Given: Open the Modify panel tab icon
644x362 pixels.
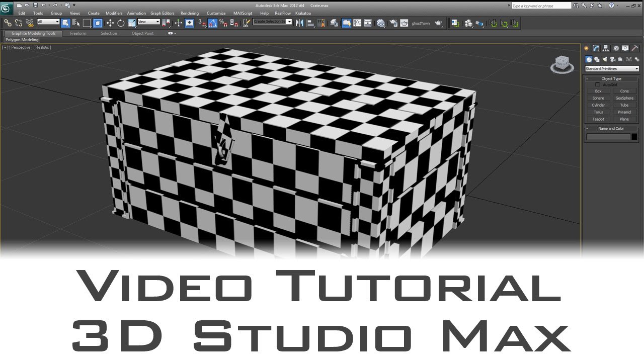Looking at the screenshot, I should 596,48.
